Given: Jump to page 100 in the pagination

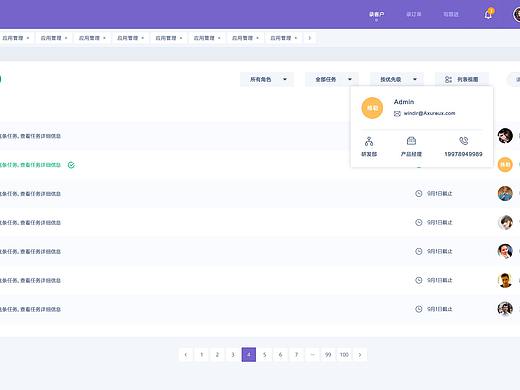Looking at the screenshot, I should click(x=344, y=355).
